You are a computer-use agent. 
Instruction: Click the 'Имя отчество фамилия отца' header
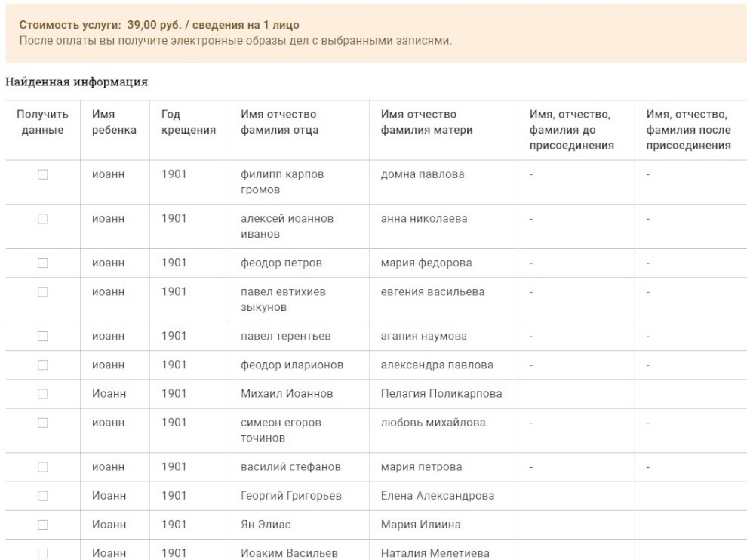[x=279, y=122]
